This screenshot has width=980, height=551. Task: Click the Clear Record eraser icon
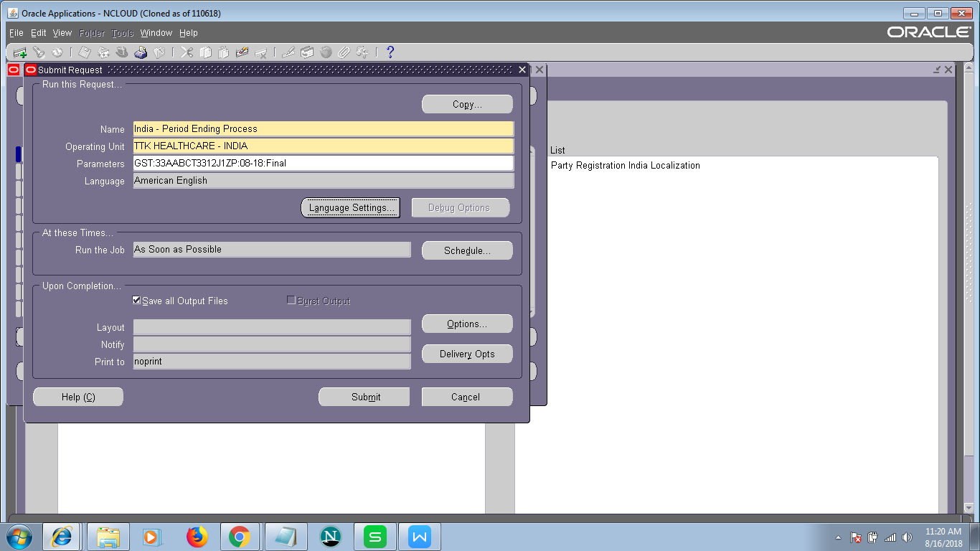[242, 52]
